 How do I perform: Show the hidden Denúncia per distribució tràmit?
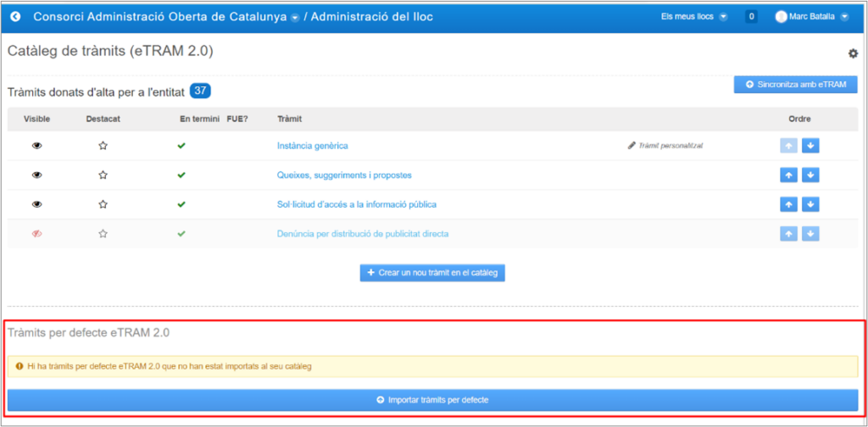click(x=36, y=234)
